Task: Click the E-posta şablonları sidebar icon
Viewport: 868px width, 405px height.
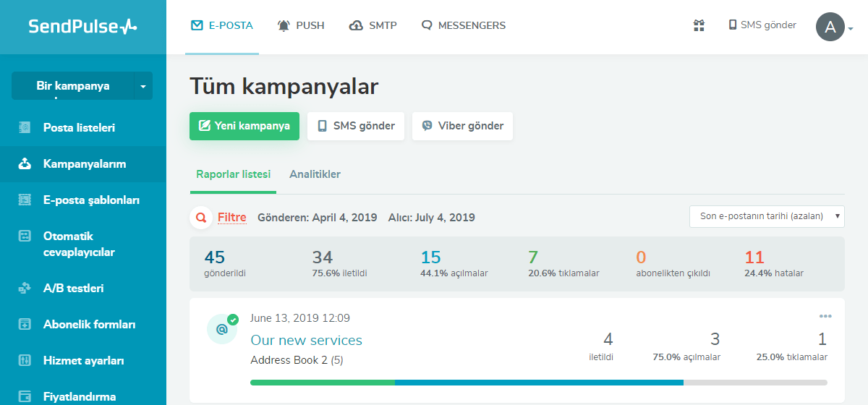Action: [25, 200]
